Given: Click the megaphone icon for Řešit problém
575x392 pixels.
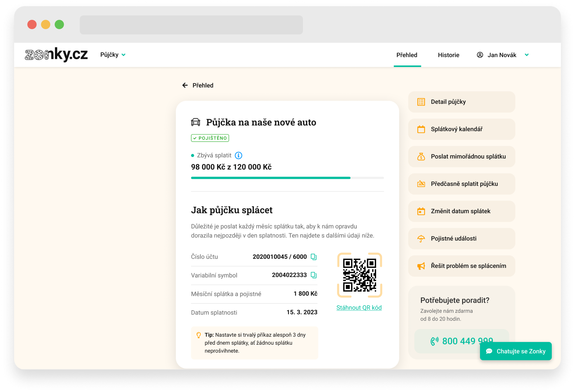Looking at the screenshot, I should (421, 266).
